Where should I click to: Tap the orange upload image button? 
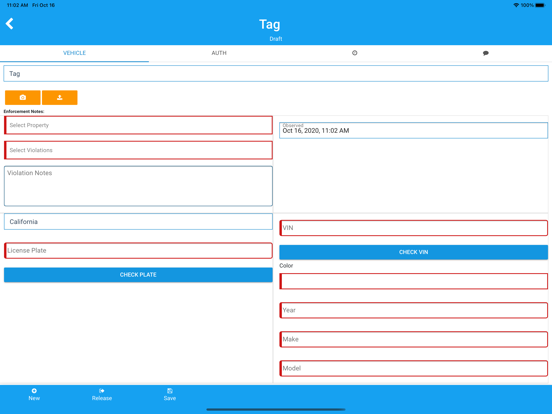pos(59,98)
